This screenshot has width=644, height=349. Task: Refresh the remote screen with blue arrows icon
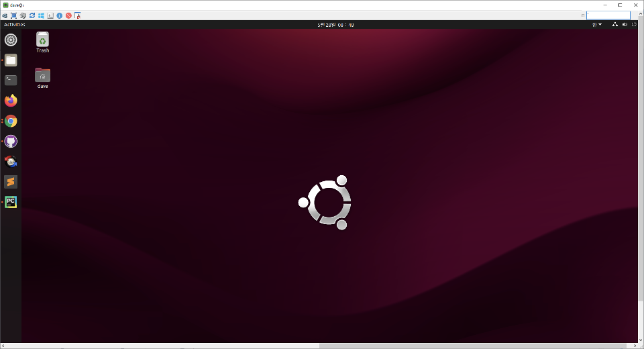click(32, 15)
